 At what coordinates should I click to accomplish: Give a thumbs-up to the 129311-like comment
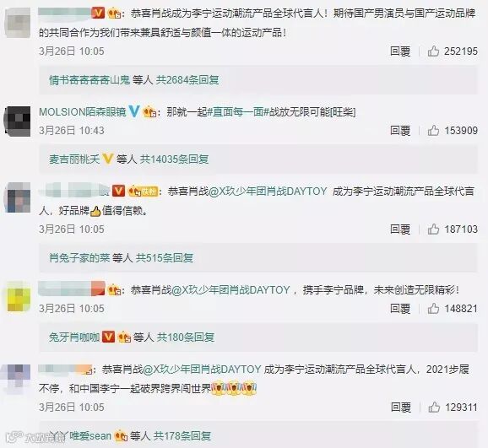(434, 407)
